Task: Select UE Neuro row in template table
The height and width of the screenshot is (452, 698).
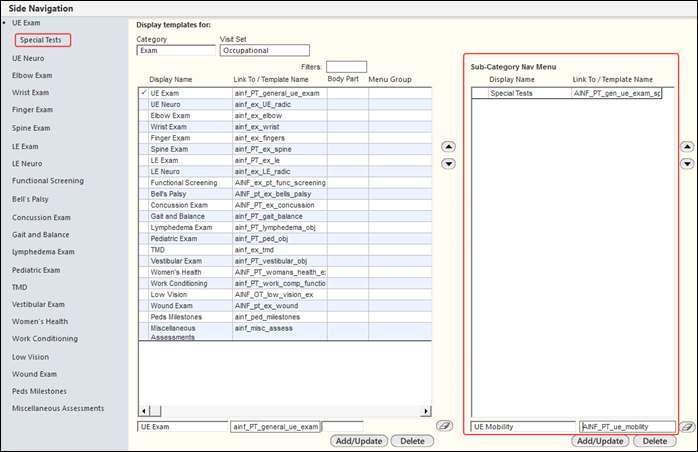Action: tap(285, 104)
